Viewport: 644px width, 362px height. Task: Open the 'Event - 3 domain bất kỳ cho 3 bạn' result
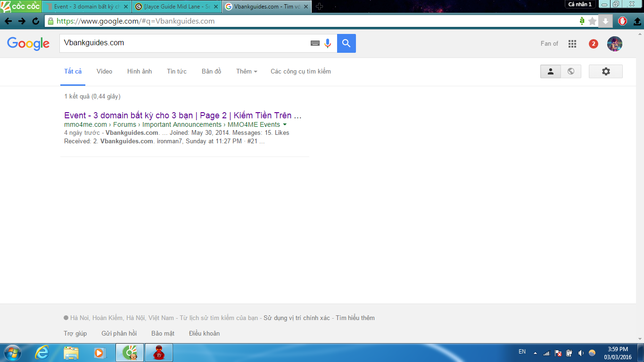183,115
